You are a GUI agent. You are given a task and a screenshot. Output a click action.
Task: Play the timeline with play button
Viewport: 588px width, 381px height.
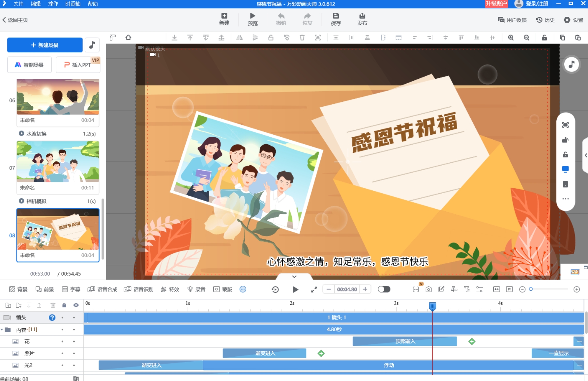(x=295, y=289)
